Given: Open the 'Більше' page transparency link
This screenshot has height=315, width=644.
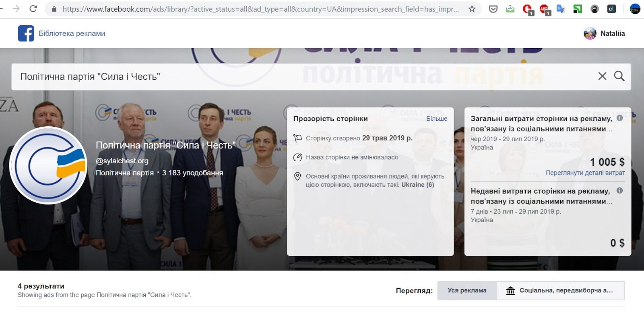Looking at the screenshot, I should click(x=437, y=119).
